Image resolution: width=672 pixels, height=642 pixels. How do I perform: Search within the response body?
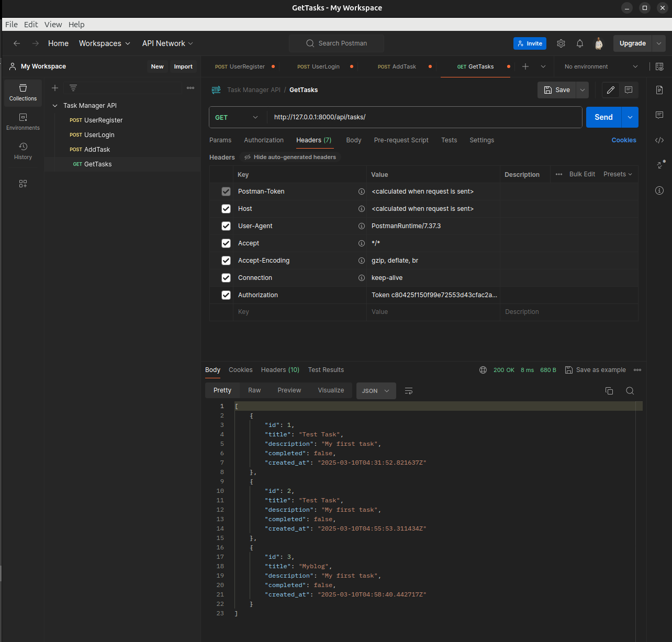630,391
